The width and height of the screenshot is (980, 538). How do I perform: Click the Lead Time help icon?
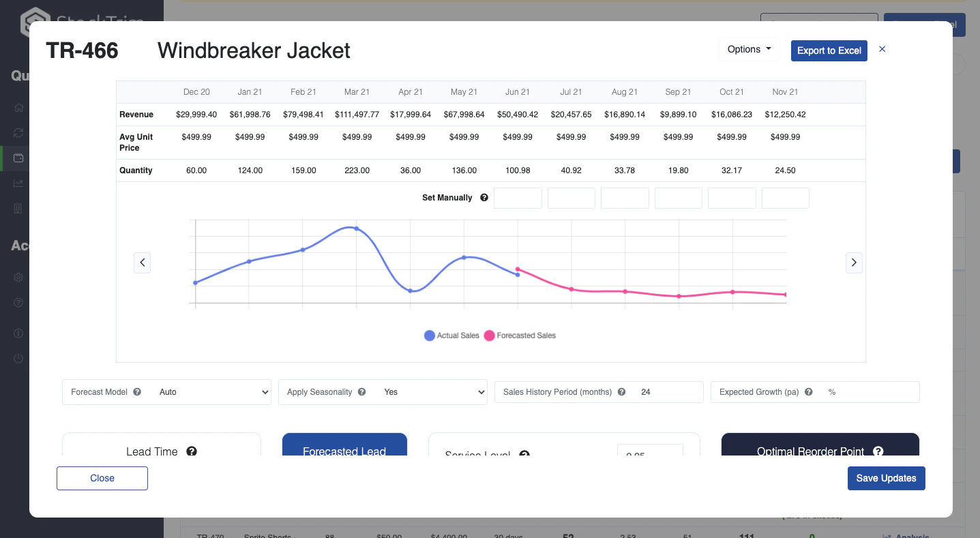point(192,451)
